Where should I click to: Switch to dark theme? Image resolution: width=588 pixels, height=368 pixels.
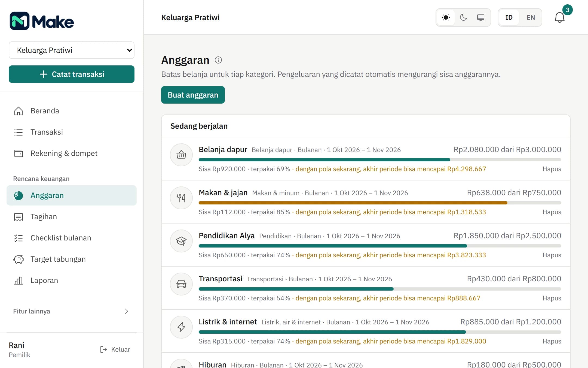463,17
